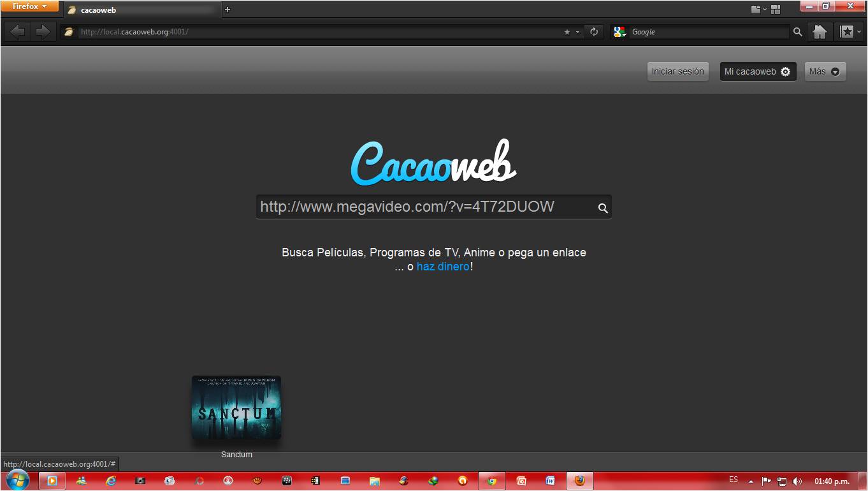Click the Iniciar sesión button
Image resolution: width=868 pixels, height=491 pixels.
coord(677,71)
